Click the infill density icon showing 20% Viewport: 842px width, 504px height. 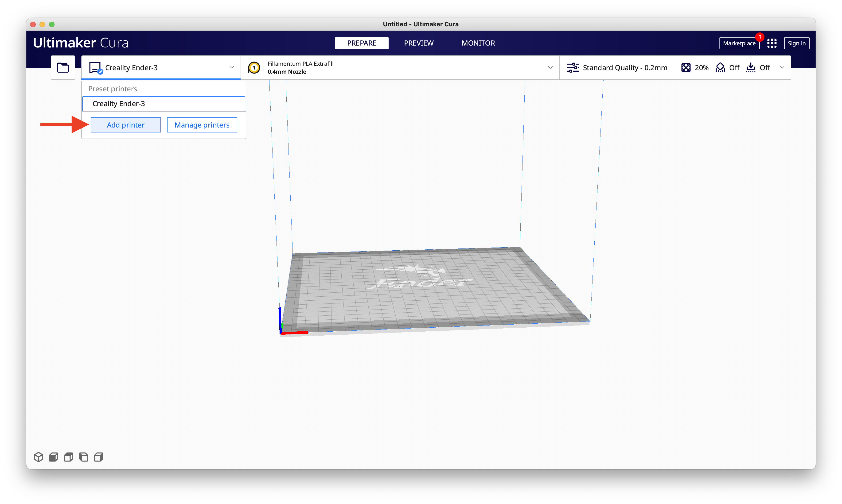686,68
